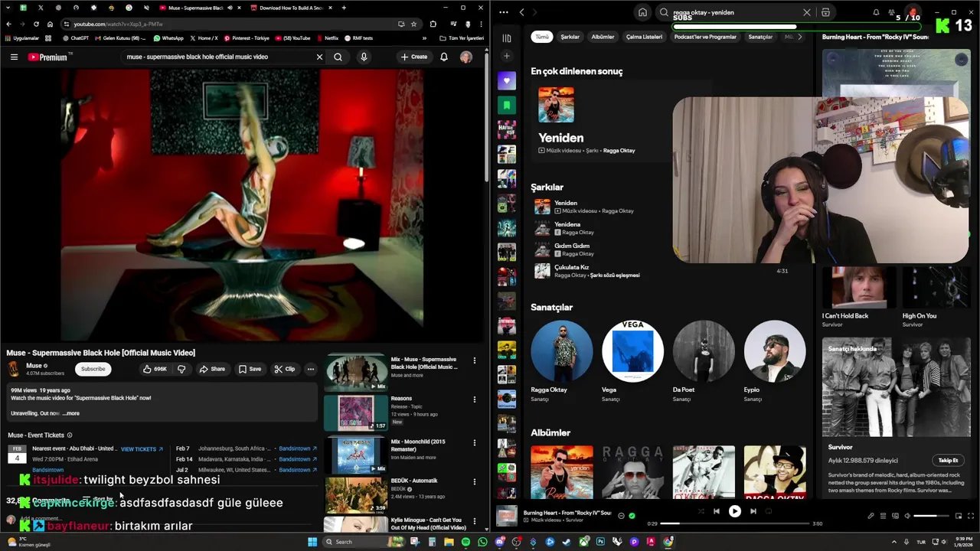
Task: Expand Your Library in Spotify sidebar
Action: tap(507, 37)
